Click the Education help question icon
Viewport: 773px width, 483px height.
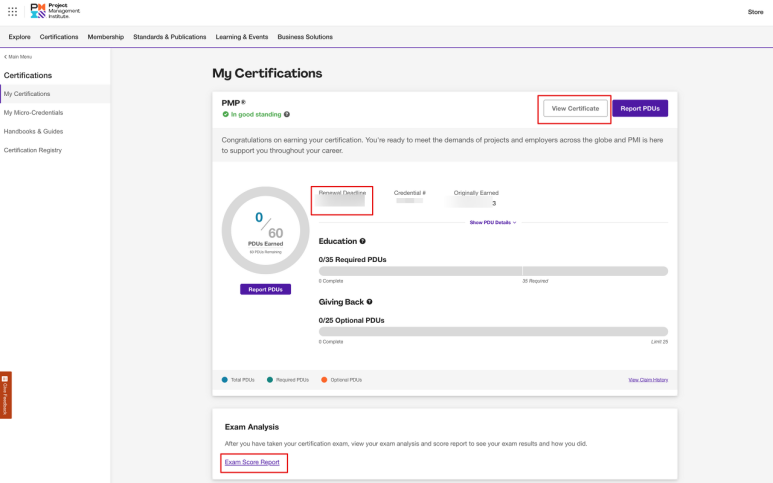[x=362, y=241]
